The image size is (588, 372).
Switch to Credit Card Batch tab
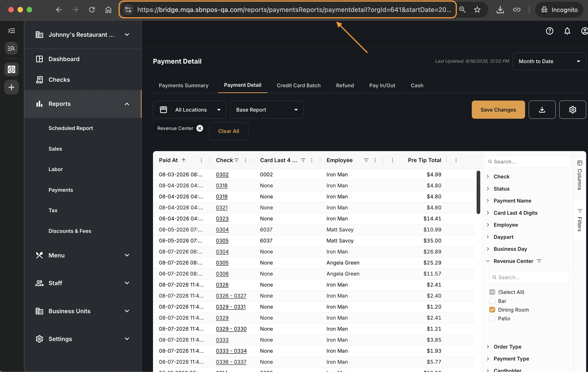(299, 85)
